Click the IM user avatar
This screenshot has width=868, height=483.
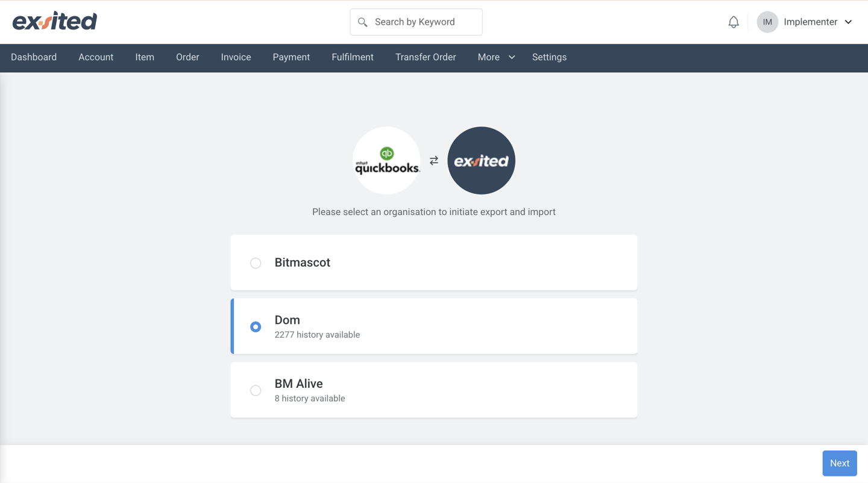[767, 22]
